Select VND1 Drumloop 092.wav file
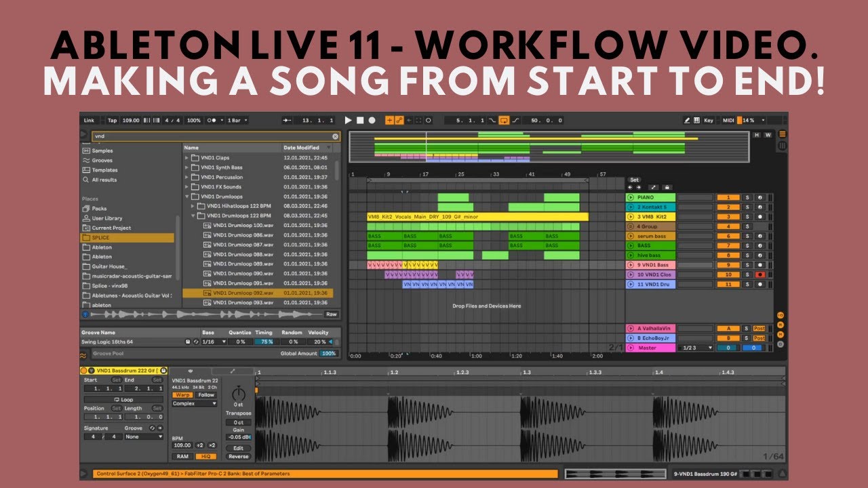This screenshot has height=488, width=868. (x=258, y=293)
